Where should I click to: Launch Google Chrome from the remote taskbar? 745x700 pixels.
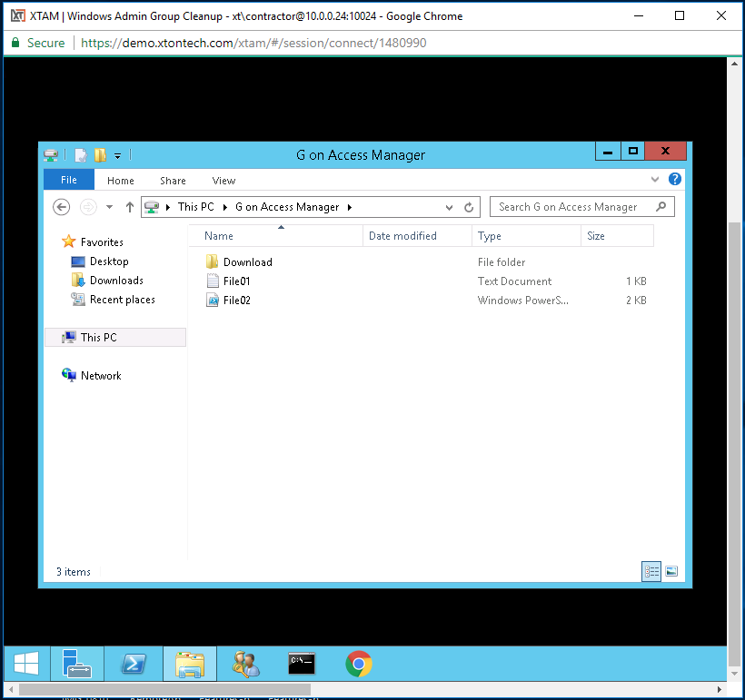[359, 665]
